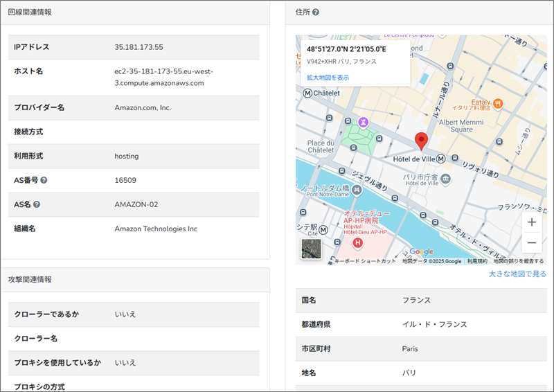This screenshot has width=554, height=392.
Task: Select the host name ec2-35-181-173-55 value
Action: 163,77
